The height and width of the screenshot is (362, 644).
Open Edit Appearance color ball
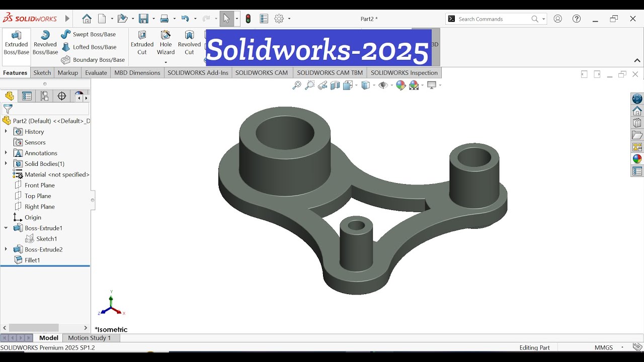[x=400, y=85]
